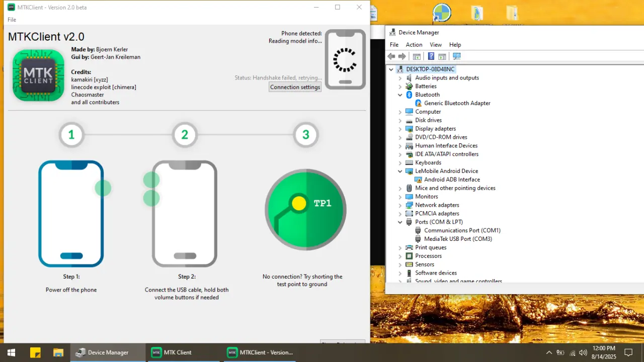Expand the Computer category
The height and width of the screenshot is (362, 644).
tap(400, 112)
